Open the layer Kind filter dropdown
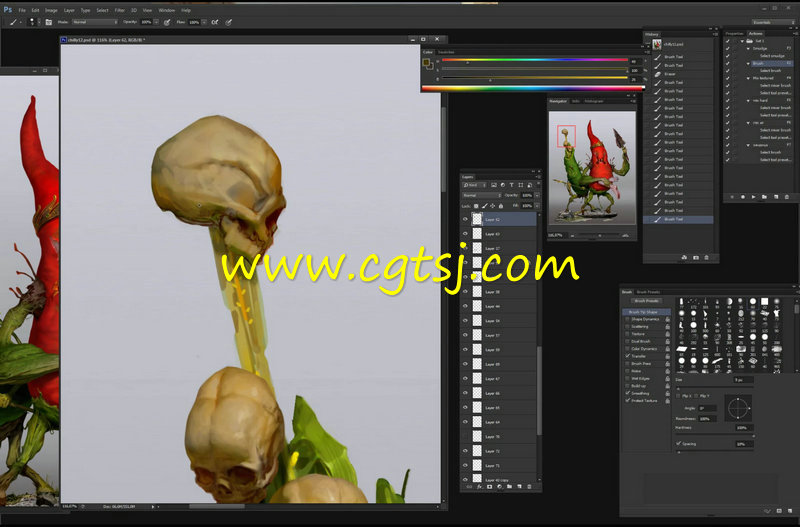Screen dimensions: 800x527 coord(474,185)
